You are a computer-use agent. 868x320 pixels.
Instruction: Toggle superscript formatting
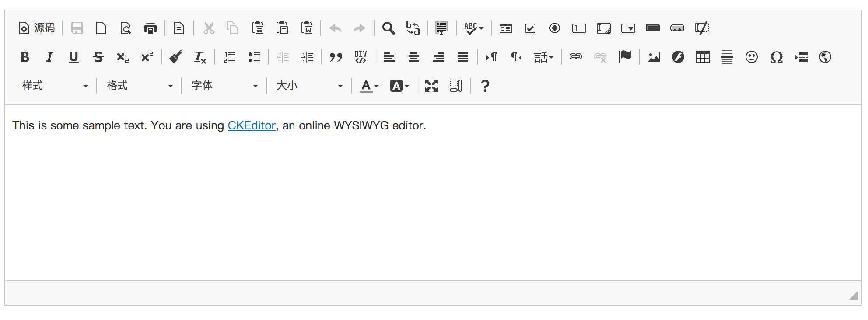(x=147, y=57)
